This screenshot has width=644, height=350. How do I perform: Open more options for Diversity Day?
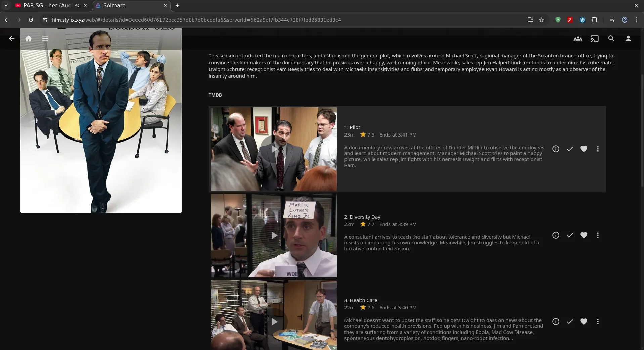click(598, 235)
